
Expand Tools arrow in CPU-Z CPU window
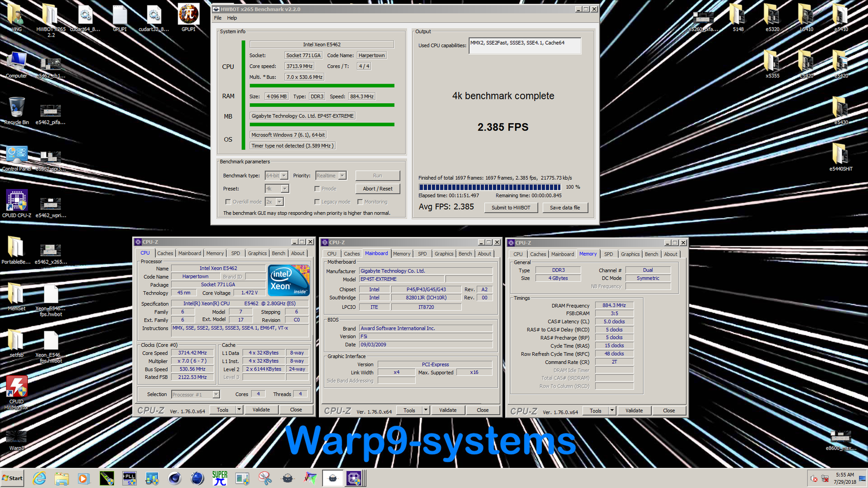tap(239, 410)
